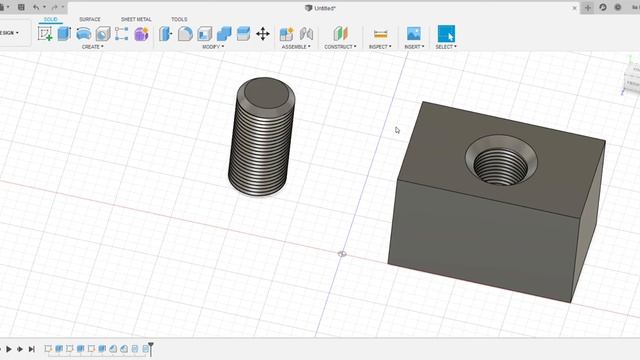640x360 pixels.
Task: Click the clock icon next to refresh
Action: coord(618,7)
